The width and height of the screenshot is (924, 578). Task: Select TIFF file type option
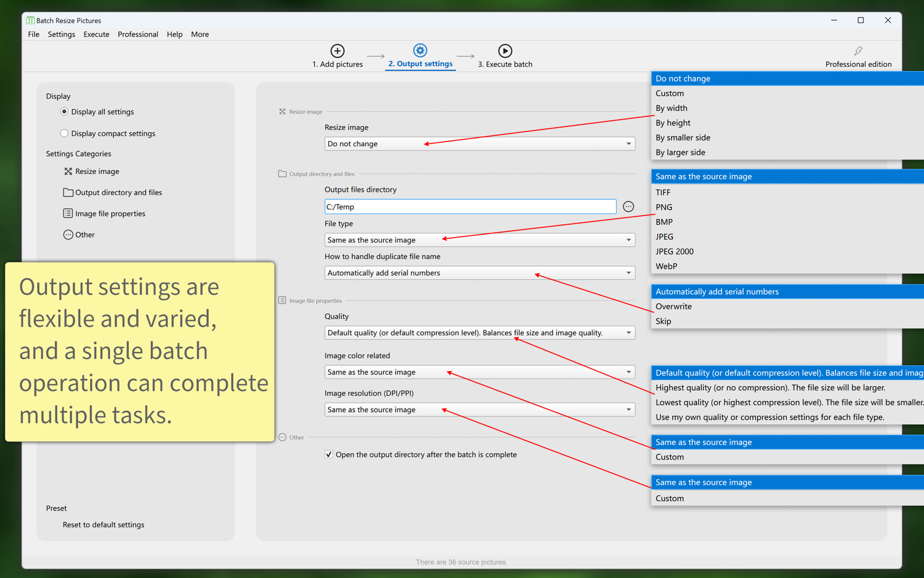[788, 192]
